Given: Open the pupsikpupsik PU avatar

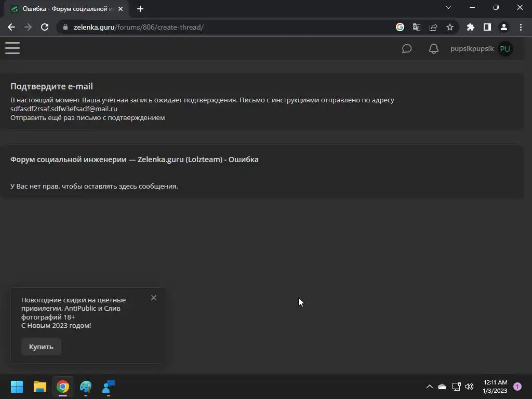Looking at the screenshot, I should [505, 49].
